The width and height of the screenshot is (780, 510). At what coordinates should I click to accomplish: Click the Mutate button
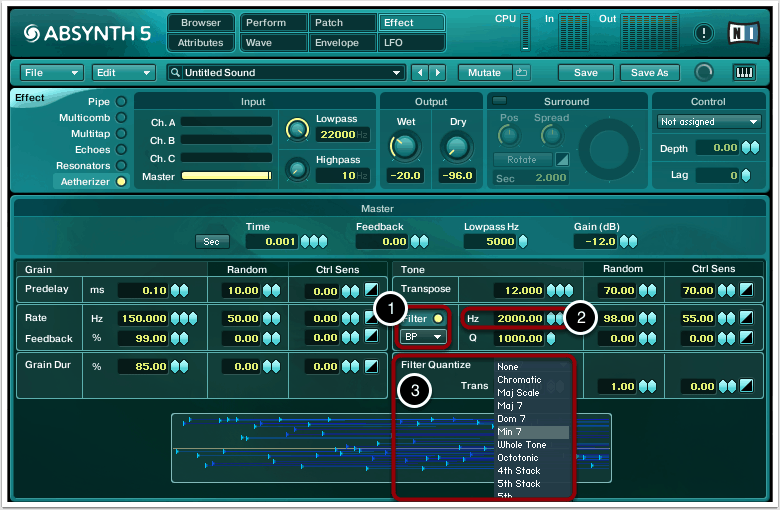(485, 72)
